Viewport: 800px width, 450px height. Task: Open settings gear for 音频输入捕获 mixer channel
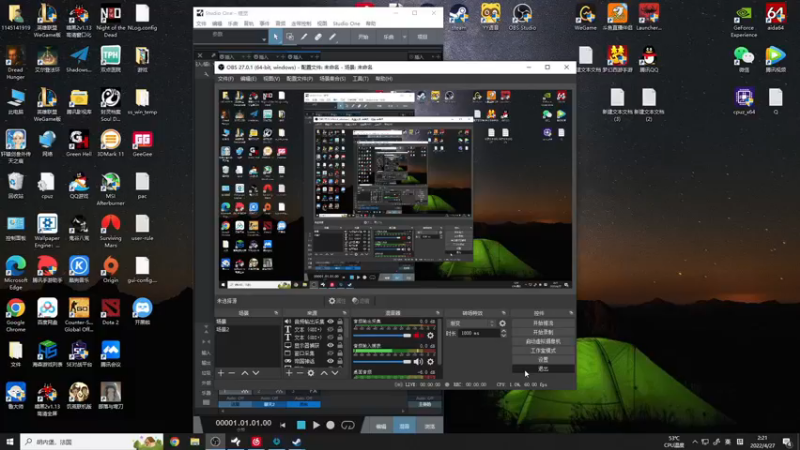pos(431,361)
